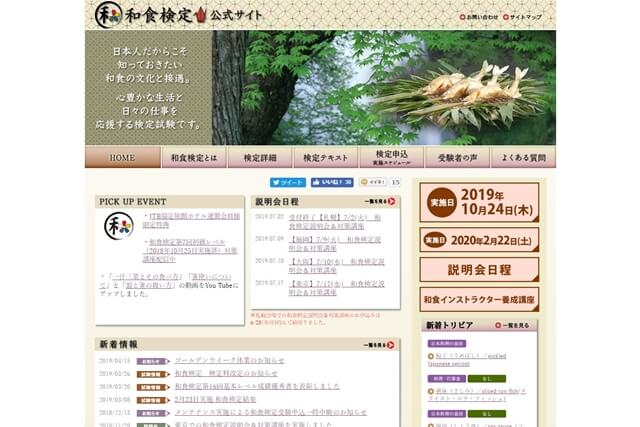Screen dimensions: 640x427
Task: Open the 一汁三菜とその食べ方 video link
Action: pyautogui.click(x=147, y=276)
